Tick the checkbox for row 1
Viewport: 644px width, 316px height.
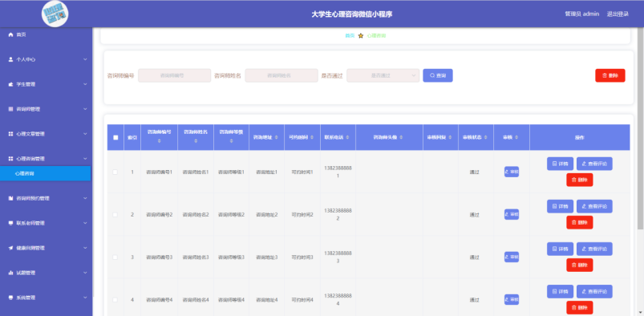click(x=115, y=172)
